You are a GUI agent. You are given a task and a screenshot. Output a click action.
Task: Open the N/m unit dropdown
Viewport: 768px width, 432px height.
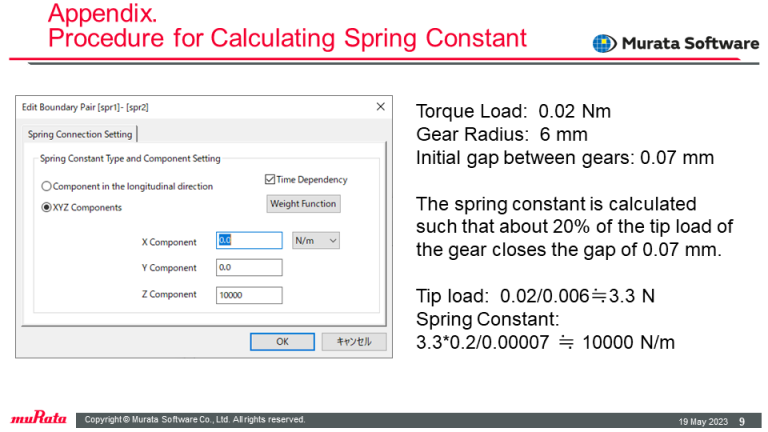pos(315,240)
